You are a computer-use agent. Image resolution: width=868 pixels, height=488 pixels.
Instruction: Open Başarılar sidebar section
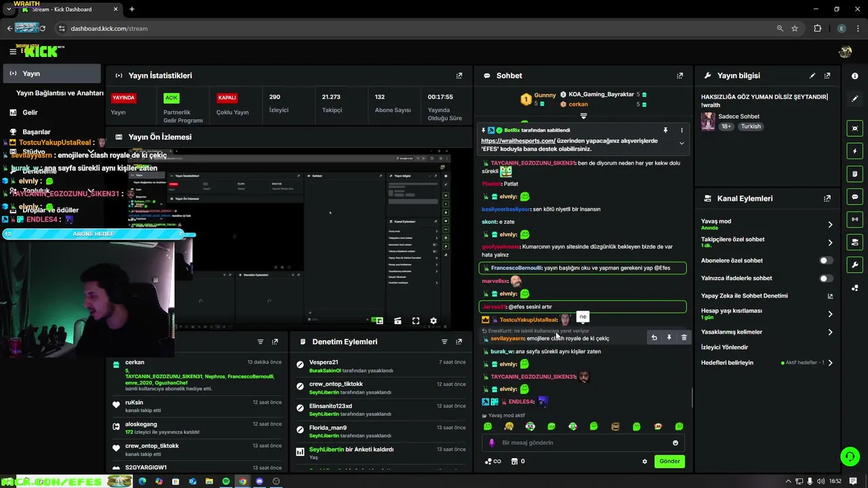coord(37,132)
